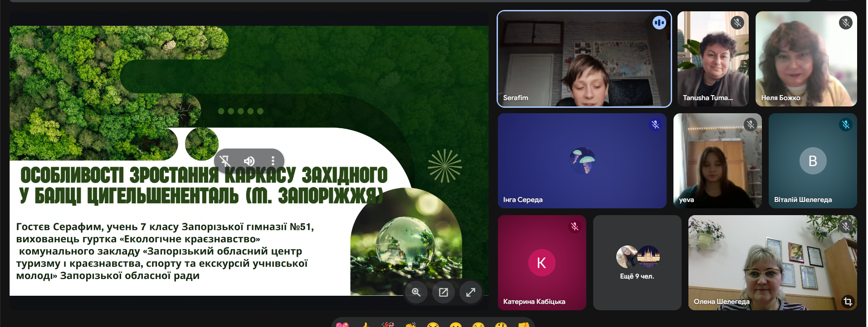Click the zoom magnifier on the slide

tap(416, 292)
